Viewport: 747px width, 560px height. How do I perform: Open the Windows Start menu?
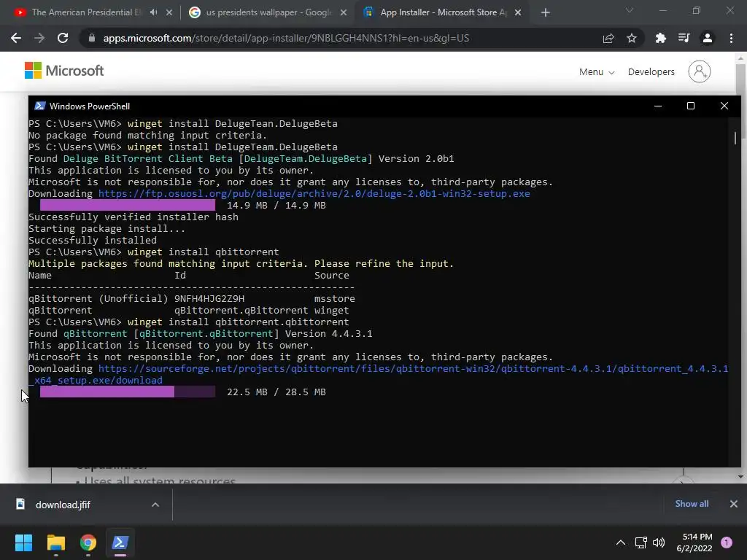(x=23, y=542)
